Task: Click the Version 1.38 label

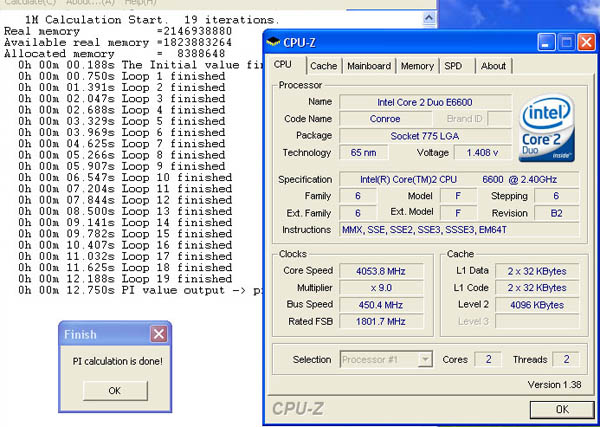Action: tap(554, 385)
